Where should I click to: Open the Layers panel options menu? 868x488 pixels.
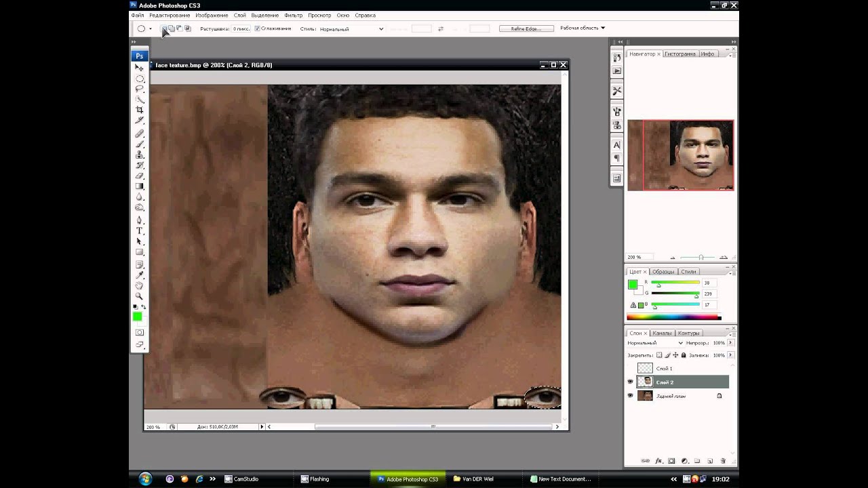pyautogui.click(x=731, y=333)
